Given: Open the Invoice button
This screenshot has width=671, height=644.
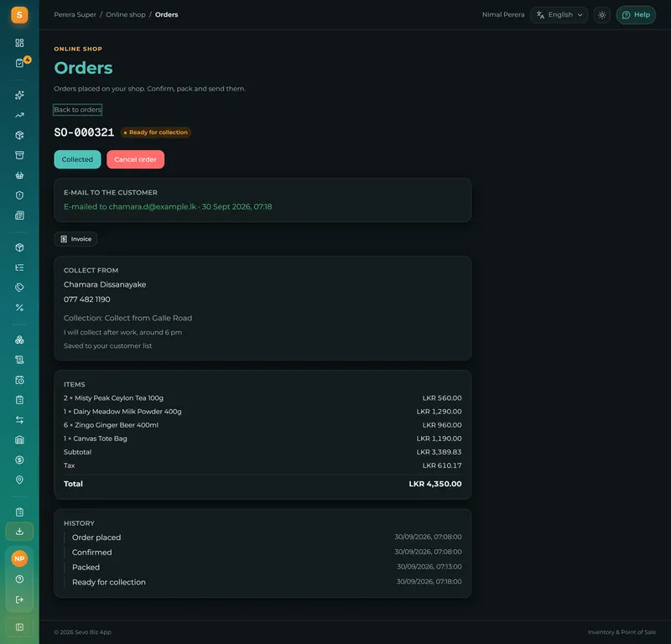Looking at the screenshot, I should tap(75, 239).
